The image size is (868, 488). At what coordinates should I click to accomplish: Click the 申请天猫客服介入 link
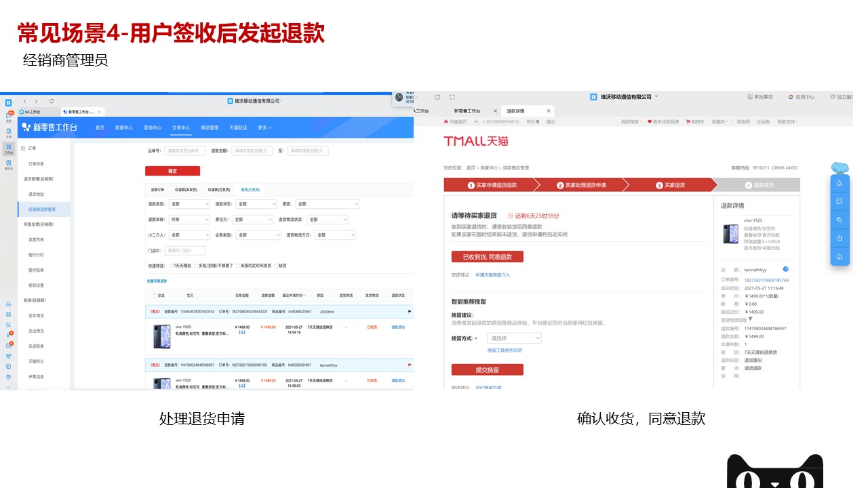point(492,275)
